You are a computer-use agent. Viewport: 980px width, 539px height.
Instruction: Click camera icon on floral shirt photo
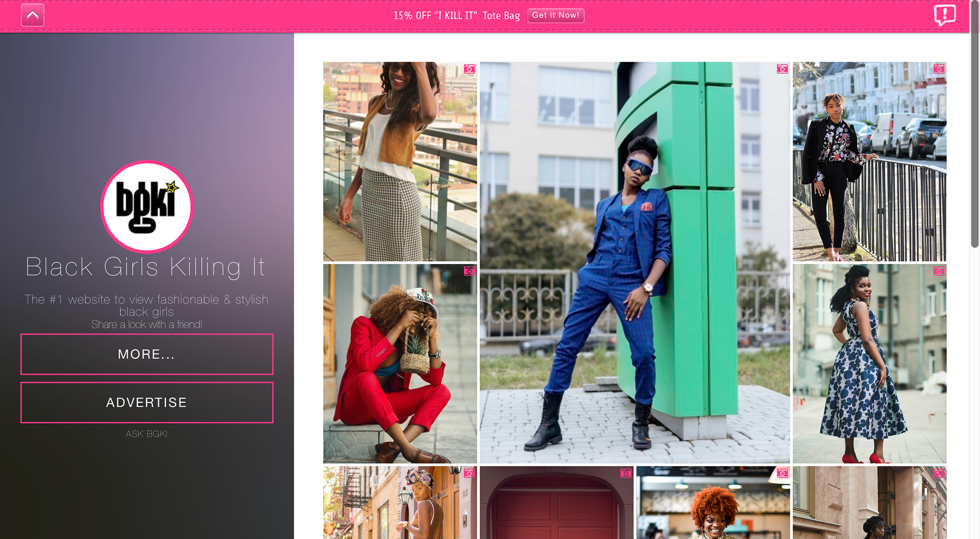click(939, 69)
